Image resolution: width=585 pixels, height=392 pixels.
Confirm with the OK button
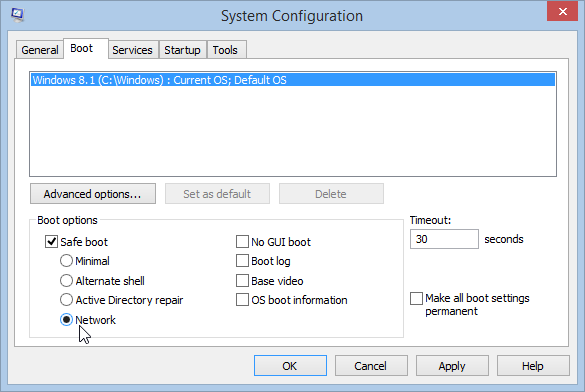[290, 366]
